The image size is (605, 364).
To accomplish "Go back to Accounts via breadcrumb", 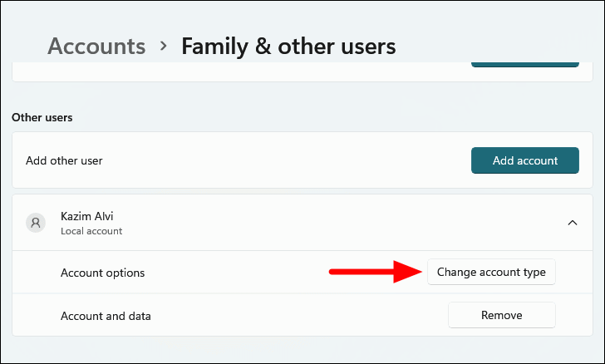I will 96,46.
